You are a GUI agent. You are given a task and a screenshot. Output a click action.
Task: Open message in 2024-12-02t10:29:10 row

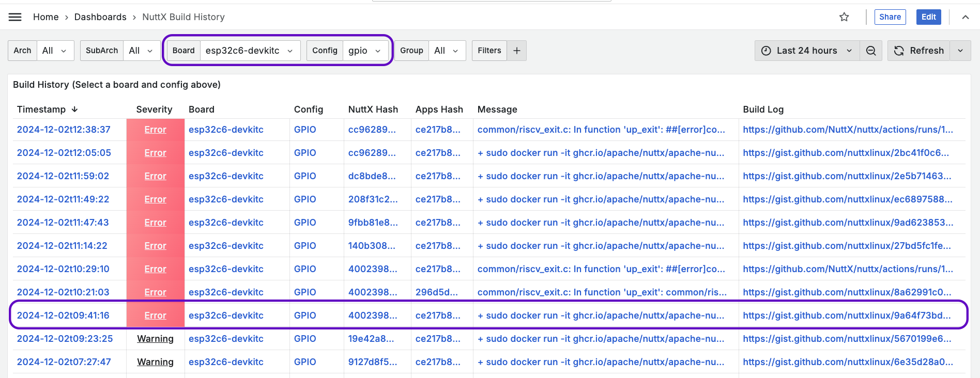click(601, 269)
